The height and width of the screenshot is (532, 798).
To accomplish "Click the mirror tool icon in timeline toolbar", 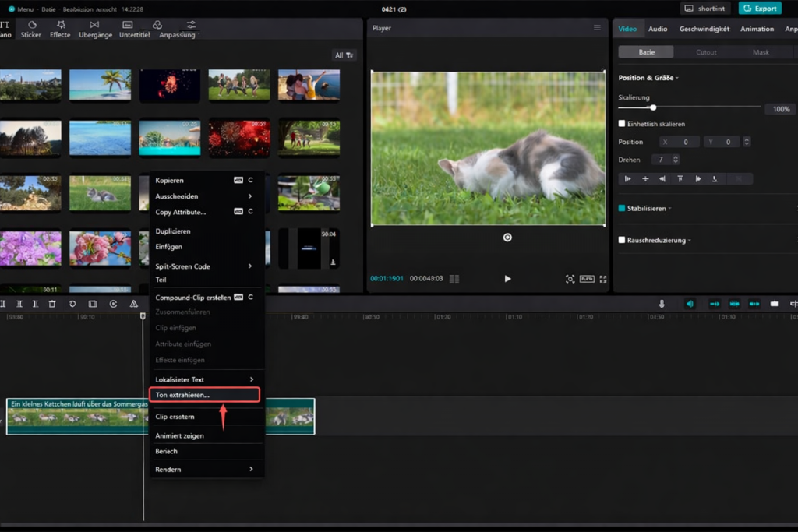I will tap(133, 304).
